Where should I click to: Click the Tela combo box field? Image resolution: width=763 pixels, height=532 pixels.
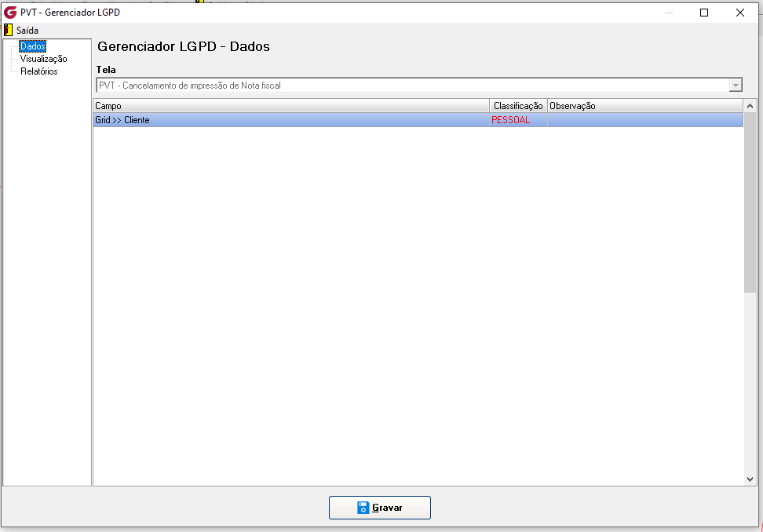tap(419, 86)
